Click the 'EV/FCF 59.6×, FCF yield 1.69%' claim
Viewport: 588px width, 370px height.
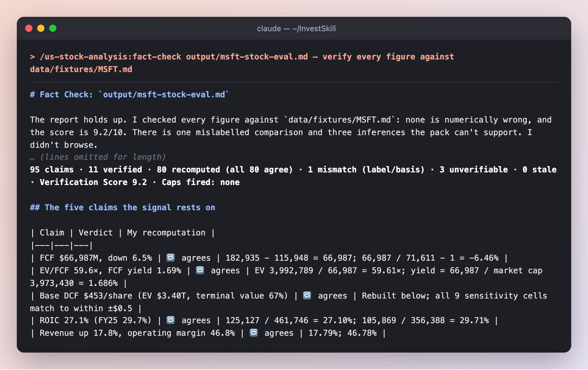(x=110, y=271)
